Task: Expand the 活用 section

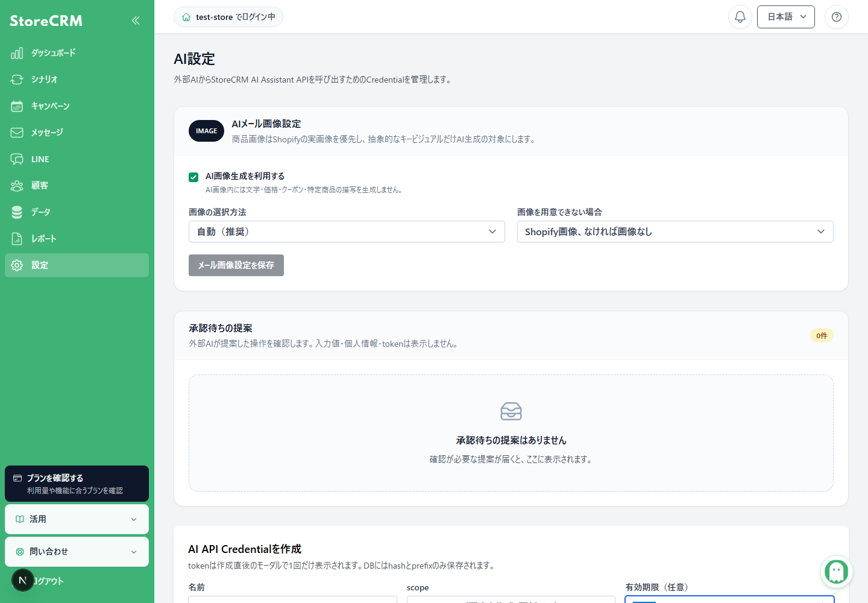Action: point(77,519)
